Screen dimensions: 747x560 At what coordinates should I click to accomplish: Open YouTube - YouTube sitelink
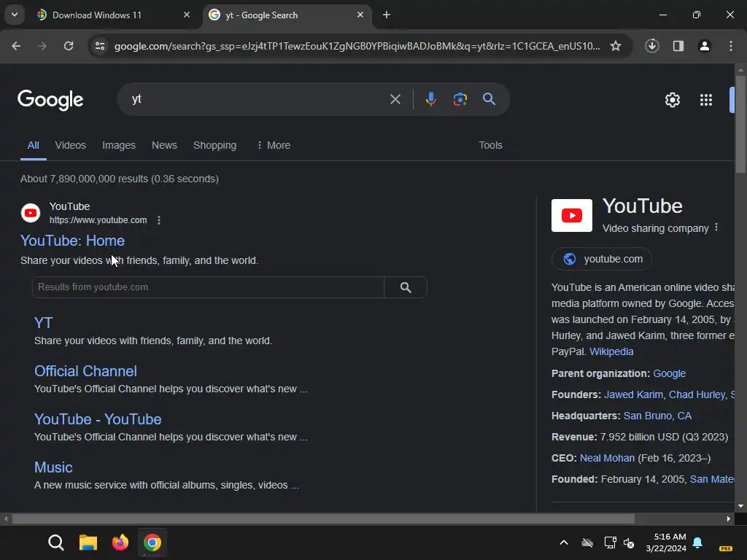[x=98, y=419]
